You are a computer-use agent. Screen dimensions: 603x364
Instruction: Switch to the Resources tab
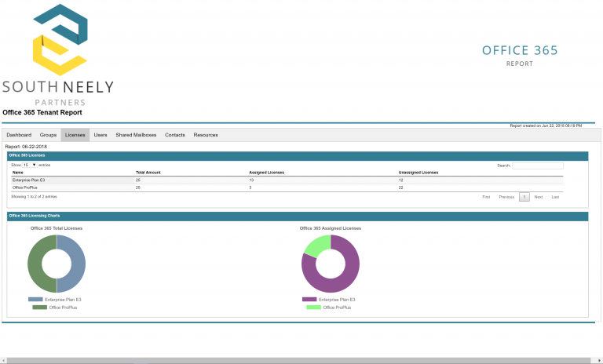point(206,135)
